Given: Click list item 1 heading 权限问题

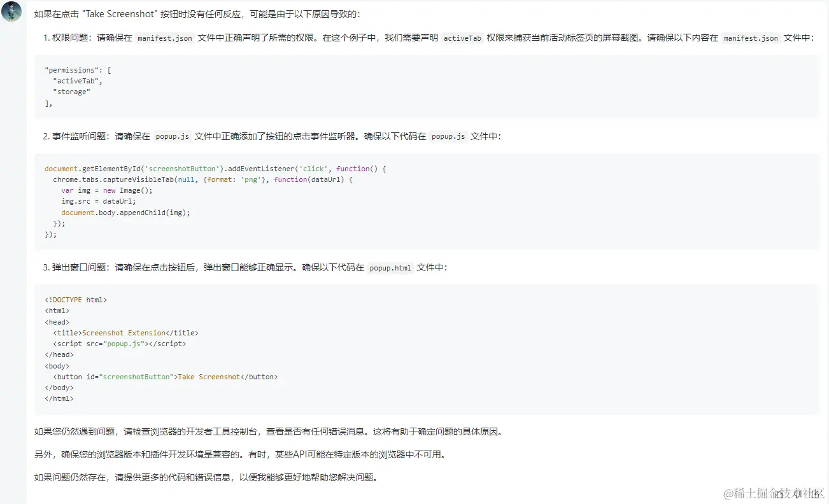Looking at the screenshot, I should click(69, 38).
